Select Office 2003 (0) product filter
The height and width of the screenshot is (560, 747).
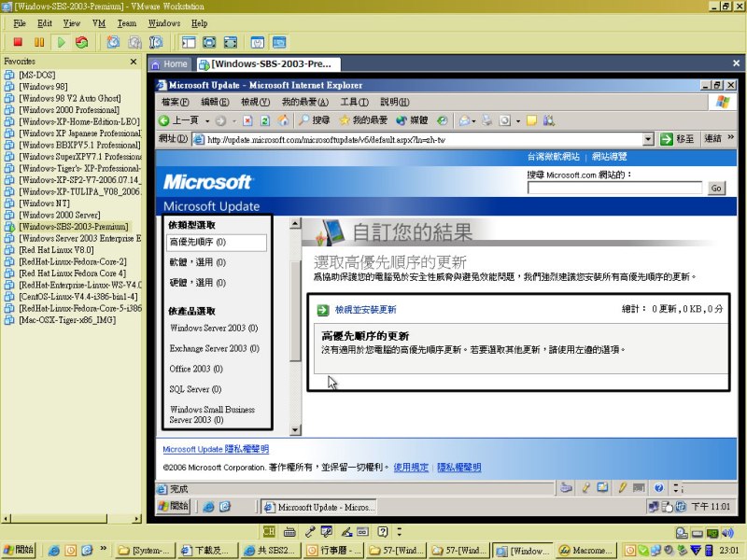(x=196, y=369)
